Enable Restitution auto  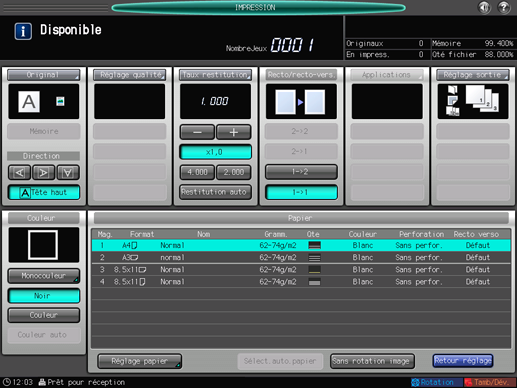click(215, 192)
